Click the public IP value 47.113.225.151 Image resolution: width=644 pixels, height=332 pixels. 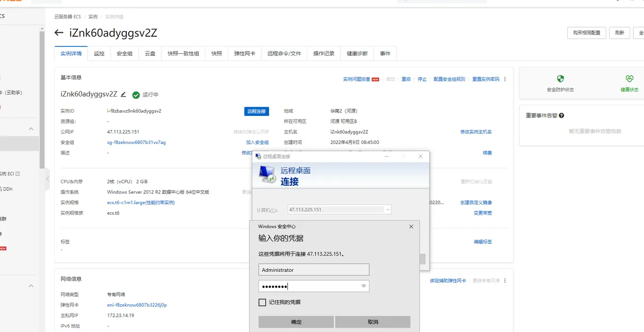point(123,132)
